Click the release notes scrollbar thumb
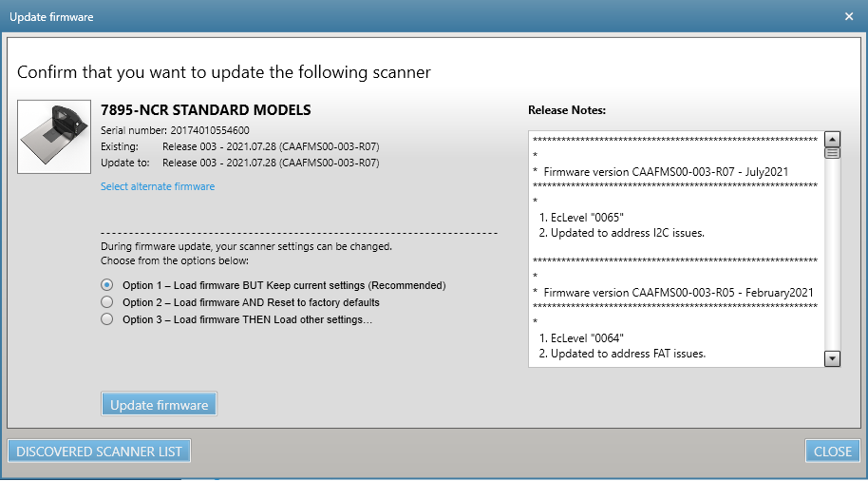Viewport: 868px width, 481px height. (833, 153)
